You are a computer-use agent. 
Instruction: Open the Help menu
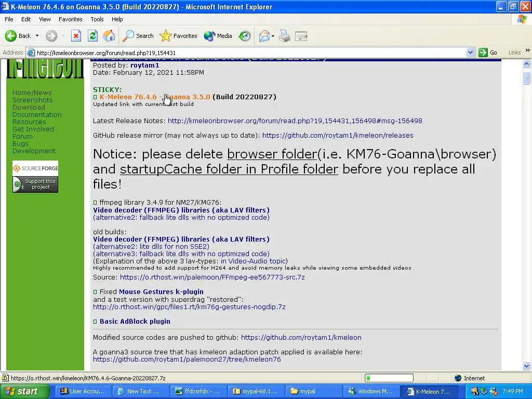pos(117,19)
